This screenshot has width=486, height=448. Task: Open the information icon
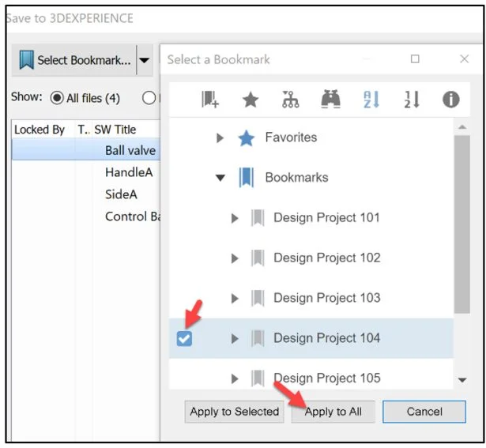(451, 99)
